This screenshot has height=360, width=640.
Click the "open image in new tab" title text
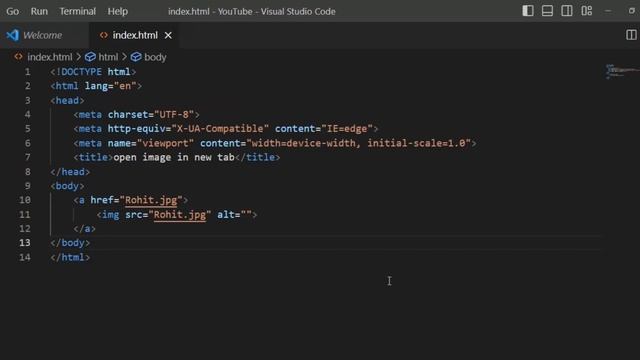(174, 158)
